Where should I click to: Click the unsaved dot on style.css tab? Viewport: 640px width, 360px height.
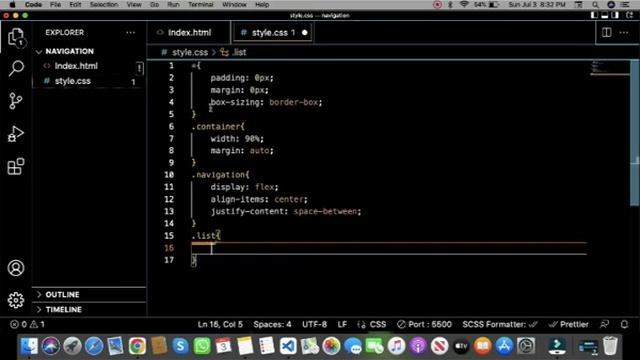tap(304, 33)
